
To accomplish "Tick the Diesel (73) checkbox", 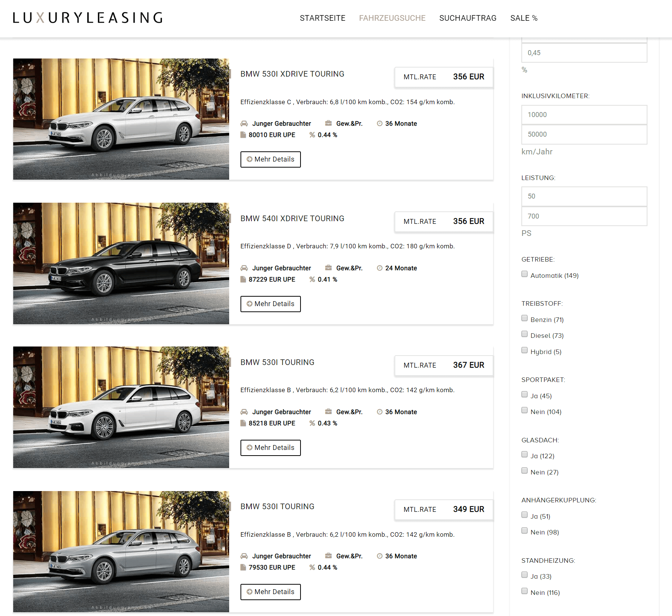I will pyautogui.click(x=524, y=334).
